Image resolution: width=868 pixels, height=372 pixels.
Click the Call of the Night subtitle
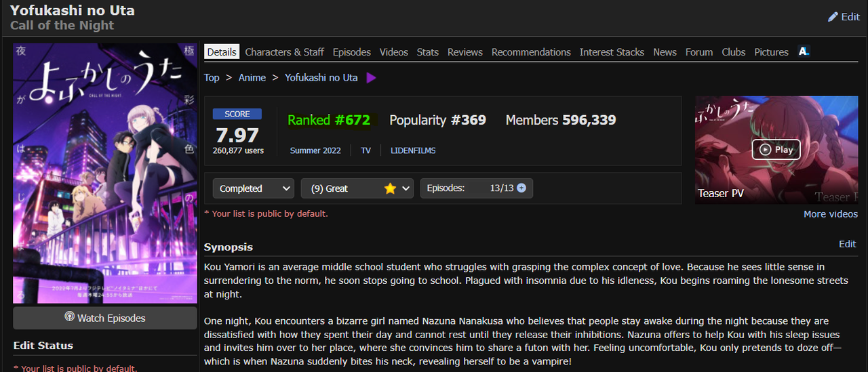pos(62,26)
